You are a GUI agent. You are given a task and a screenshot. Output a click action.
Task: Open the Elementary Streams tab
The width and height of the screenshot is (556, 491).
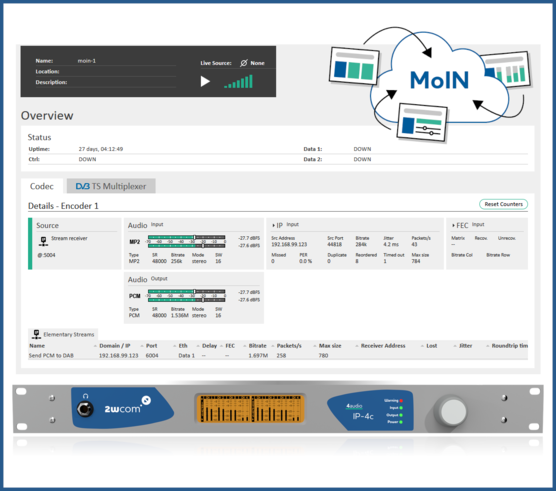tap(63, 334)
